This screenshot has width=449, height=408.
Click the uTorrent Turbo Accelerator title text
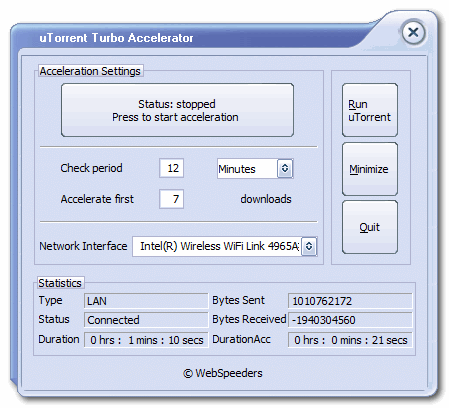(116, 38)
